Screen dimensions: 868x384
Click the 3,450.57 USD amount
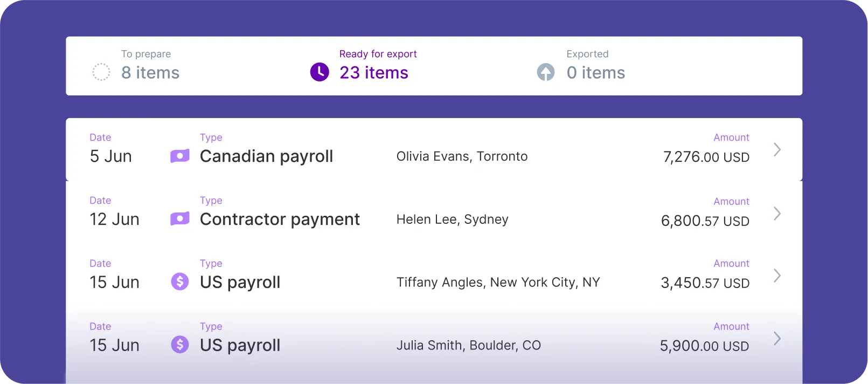pos(705,283)
